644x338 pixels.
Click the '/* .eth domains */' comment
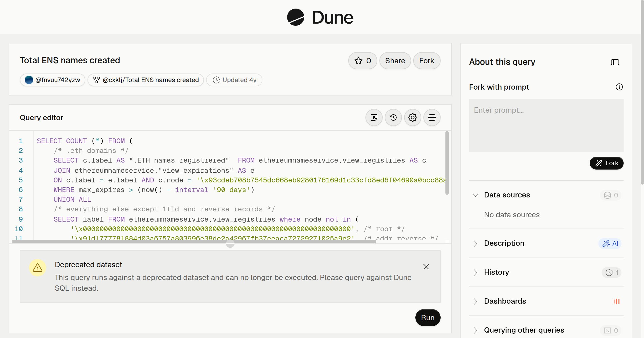91,150
